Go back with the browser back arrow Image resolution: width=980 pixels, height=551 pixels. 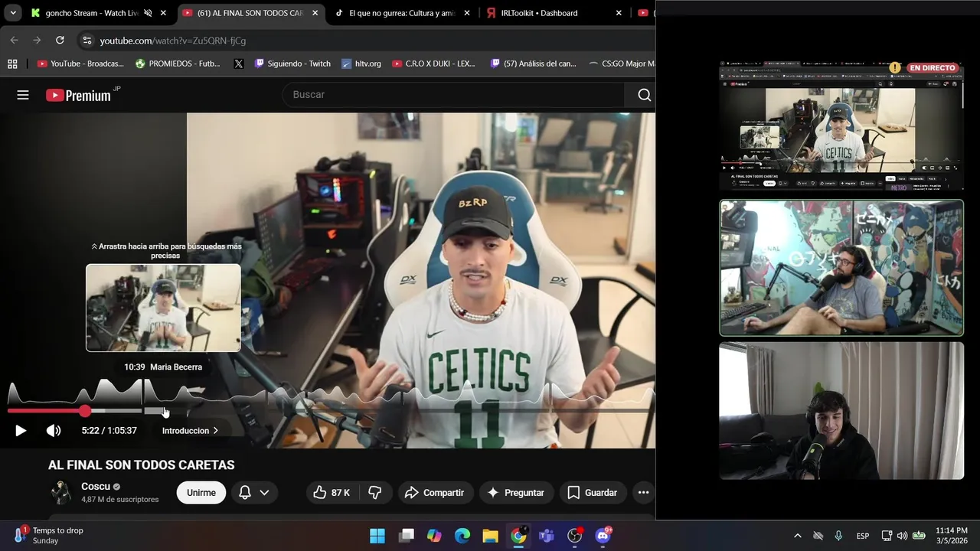[x=14, y=40]
